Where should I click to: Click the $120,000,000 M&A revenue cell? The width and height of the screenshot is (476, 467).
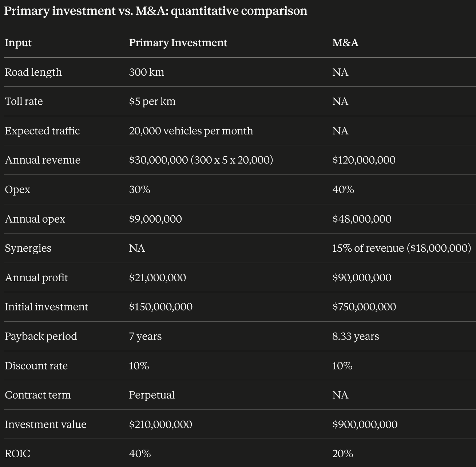pos(364,160)
